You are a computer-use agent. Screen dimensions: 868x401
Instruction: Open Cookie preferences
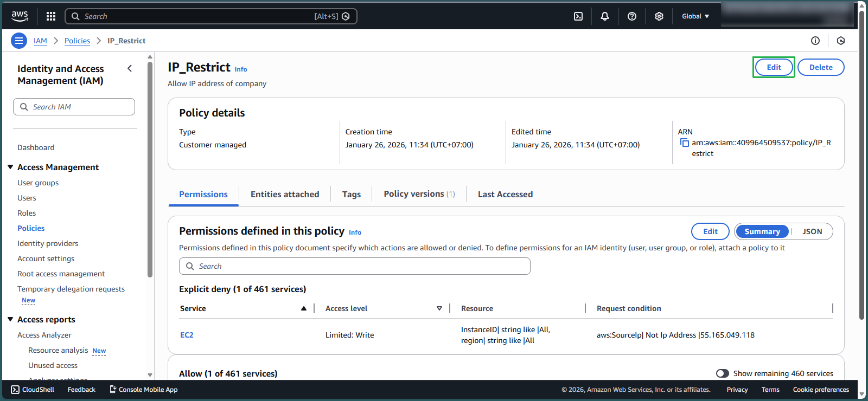821,390
